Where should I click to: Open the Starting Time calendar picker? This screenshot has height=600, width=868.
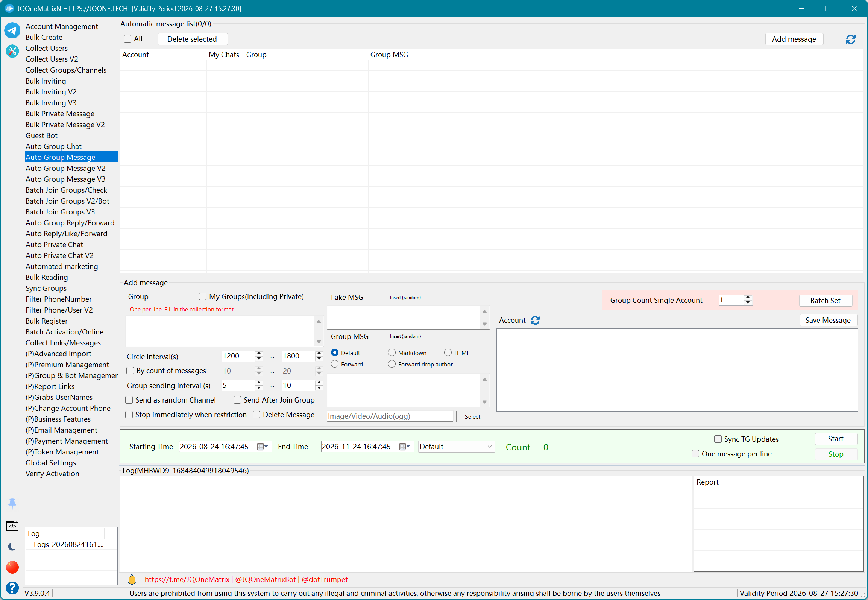click(262, 447)
